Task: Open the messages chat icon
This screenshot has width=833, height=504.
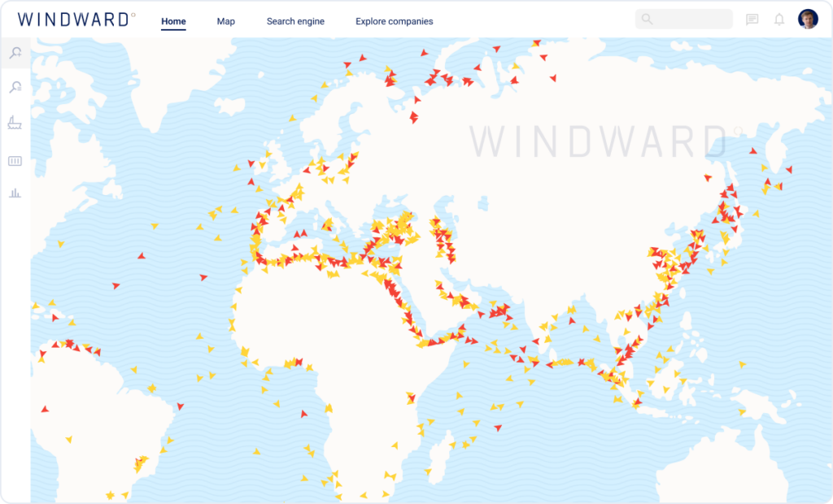Action: click(x=752, y=20)
